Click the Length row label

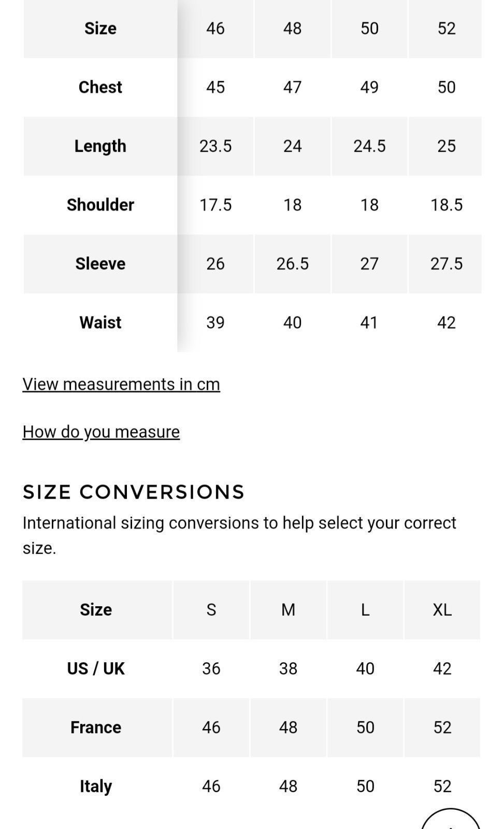click(100, 146)
